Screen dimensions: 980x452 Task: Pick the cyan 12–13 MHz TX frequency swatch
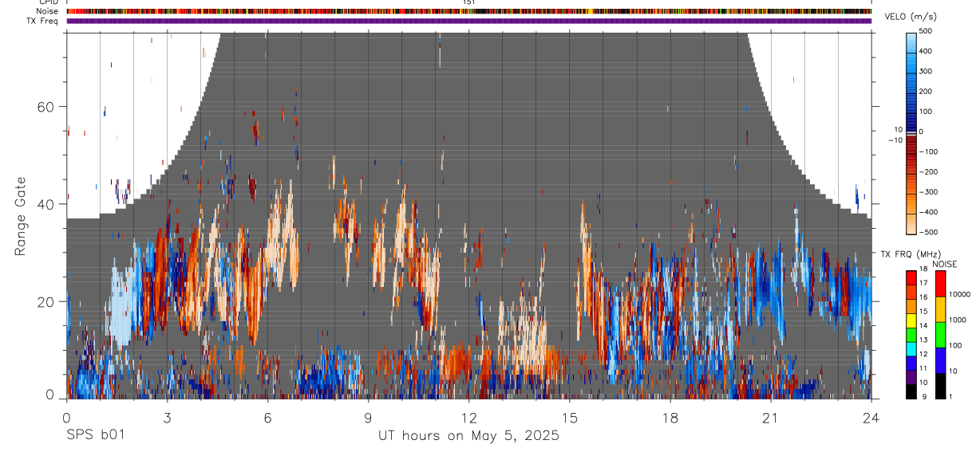tap(911, 349)
